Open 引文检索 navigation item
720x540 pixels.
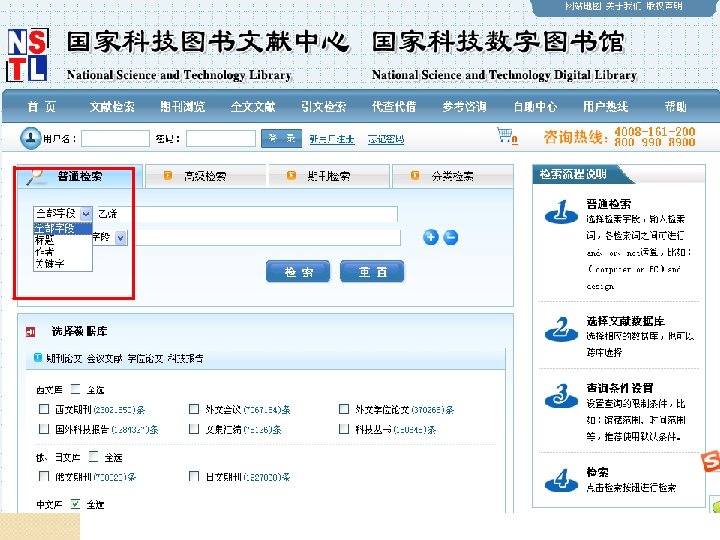click(x=323, y=107)
